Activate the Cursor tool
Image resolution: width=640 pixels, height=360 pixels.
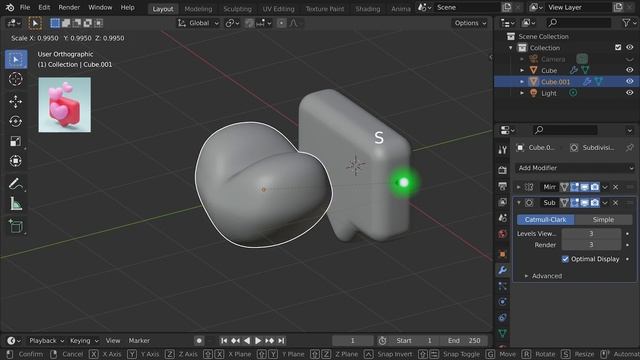tap(16, 79)
